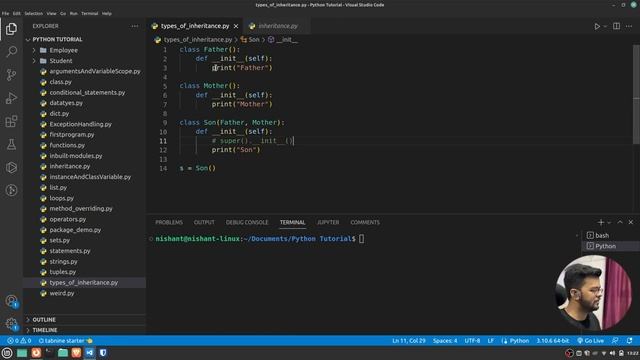Expand the OUTLINE section

[84, 320]
